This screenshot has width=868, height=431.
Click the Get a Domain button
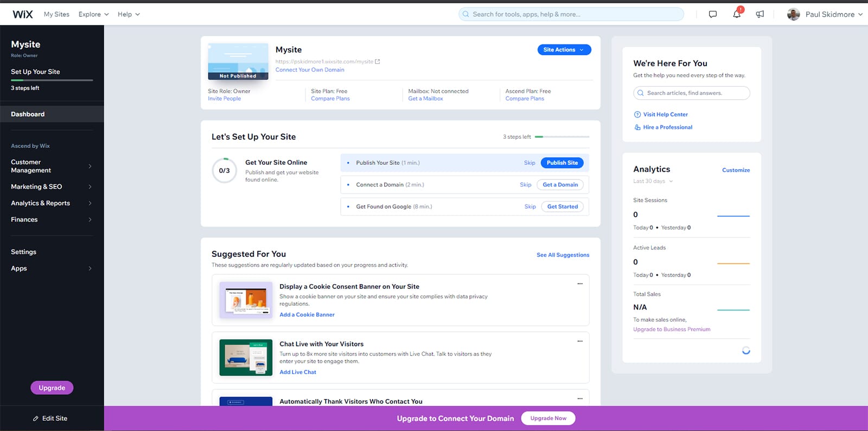(560, 185)
